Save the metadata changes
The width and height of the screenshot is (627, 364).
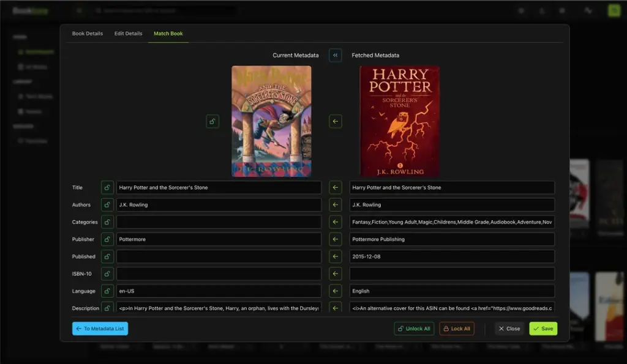543,329
